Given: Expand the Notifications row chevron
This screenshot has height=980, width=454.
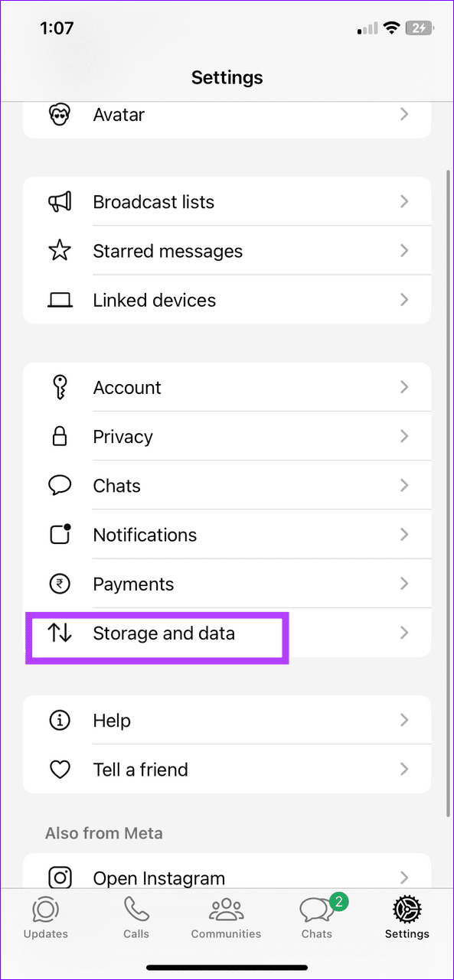Looking at the screenshot, I should point(404,534).
